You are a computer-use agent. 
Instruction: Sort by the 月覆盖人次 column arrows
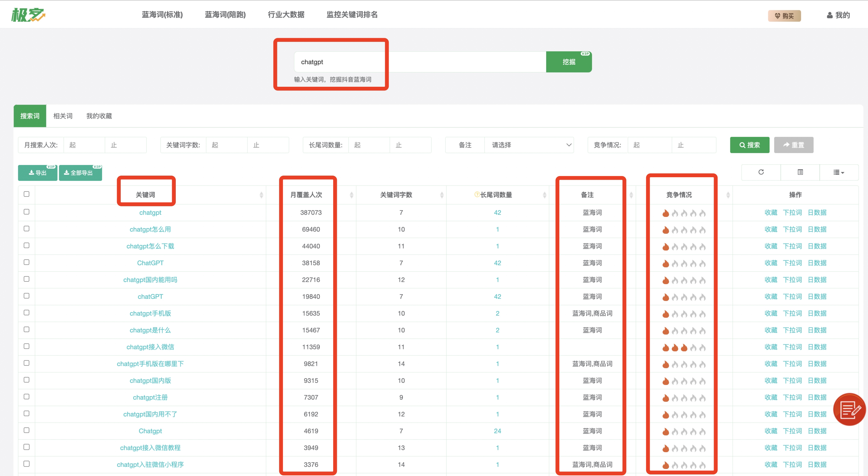351,195
